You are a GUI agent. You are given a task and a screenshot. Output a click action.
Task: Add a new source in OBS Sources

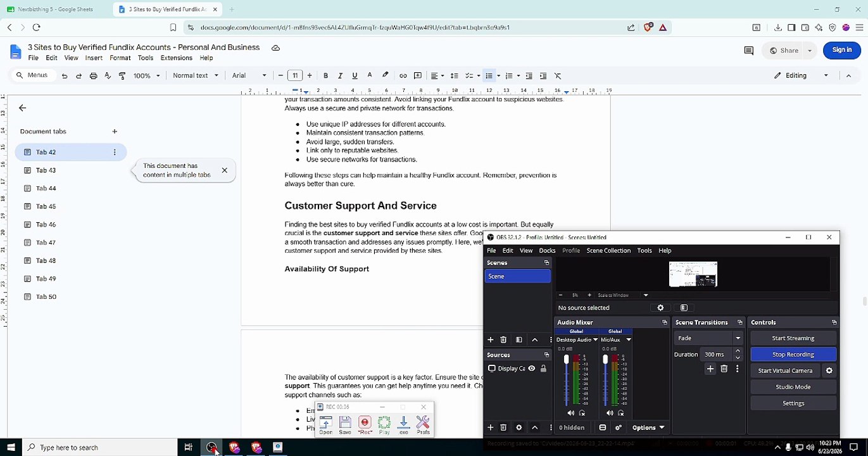click(490, 427)
